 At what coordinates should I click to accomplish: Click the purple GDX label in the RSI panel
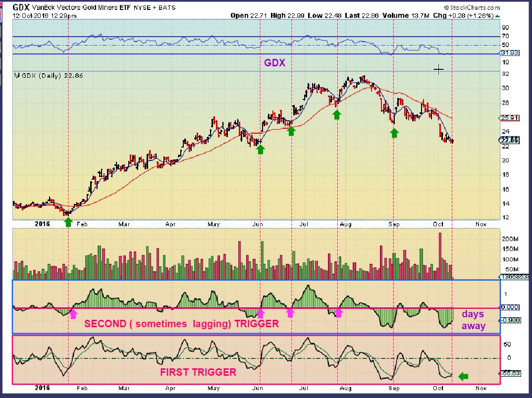(274, 63)
